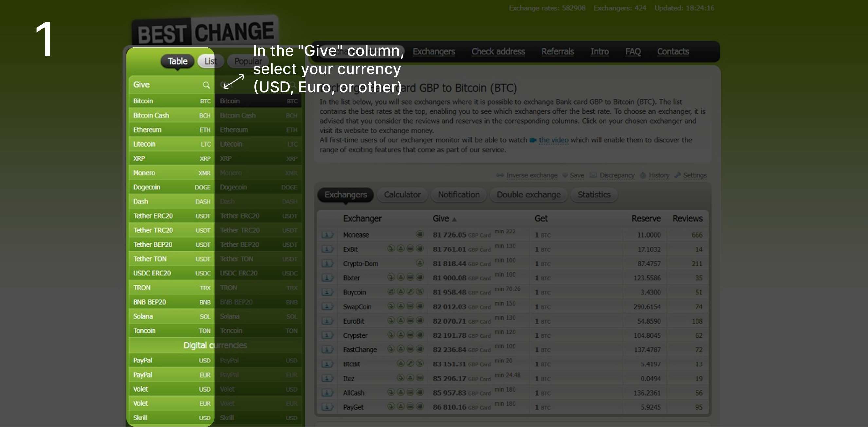The width and height of the screenshot is (868, 427).
Task: Open the FAQ page
Action: (633, 51)
